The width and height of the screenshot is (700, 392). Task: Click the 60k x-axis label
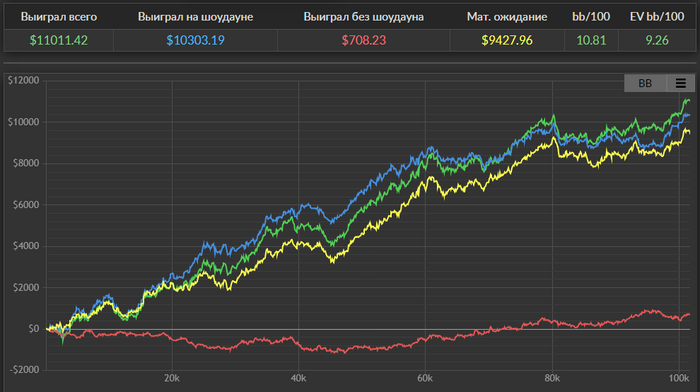pos(425,379)
